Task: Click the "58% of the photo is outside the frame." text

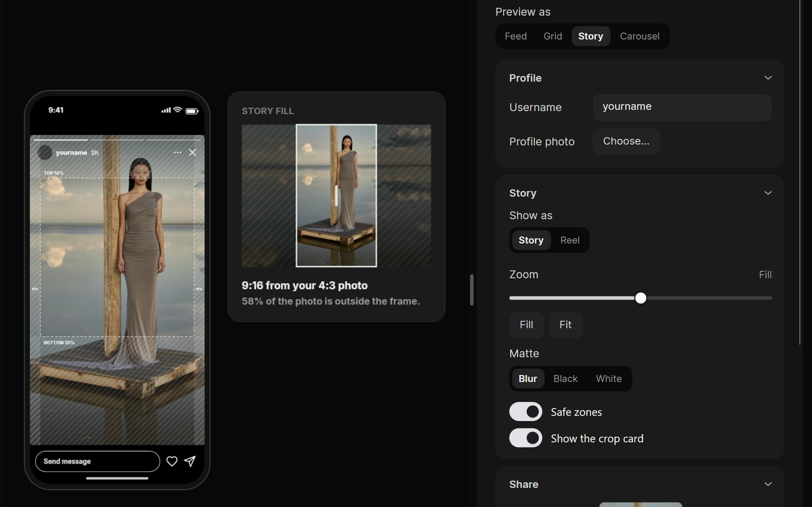Action: coord(330,301)
